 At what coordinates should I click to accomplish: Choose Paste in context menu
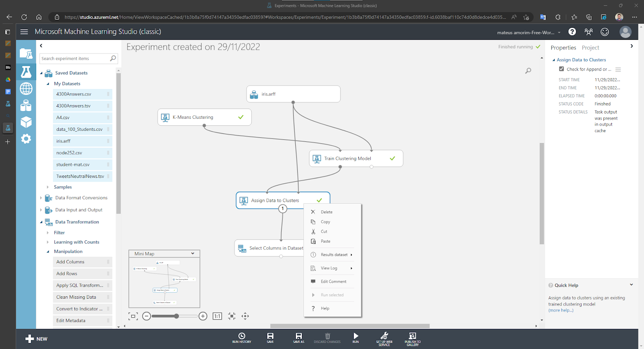click(332, 241)
